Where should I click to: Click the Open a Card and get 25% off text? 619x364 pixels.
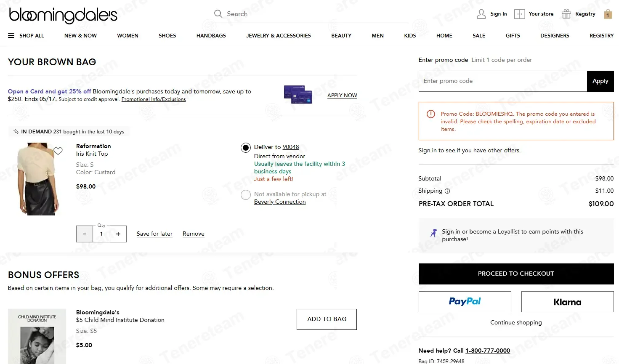(x=50, y=91)
